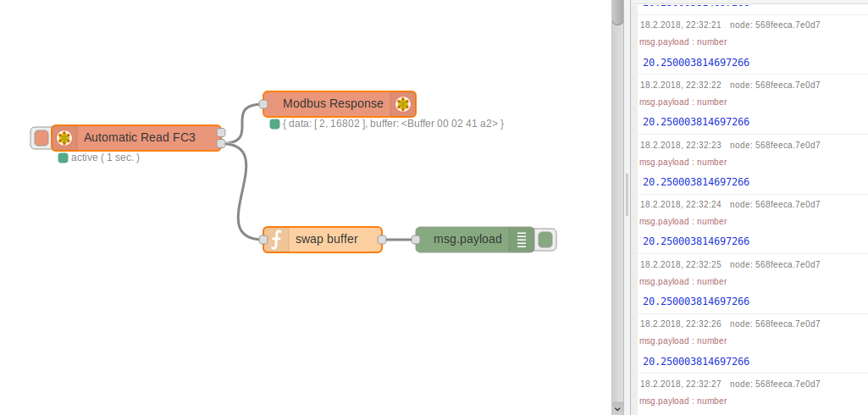Select the Modbus Response node
The image size is (868, 415).
[x=340, y=104]
